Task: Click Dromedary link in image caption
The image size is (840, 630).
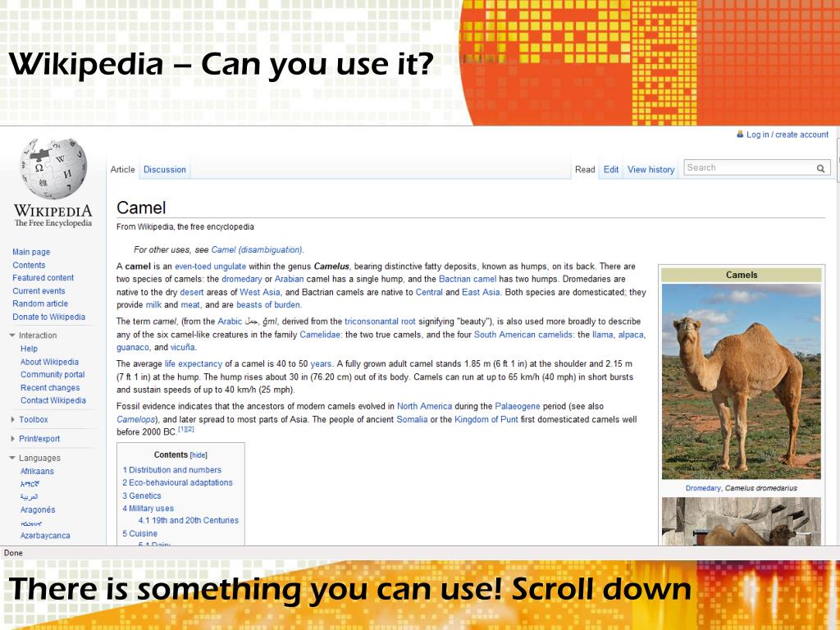Action: [x=703, y=488]
